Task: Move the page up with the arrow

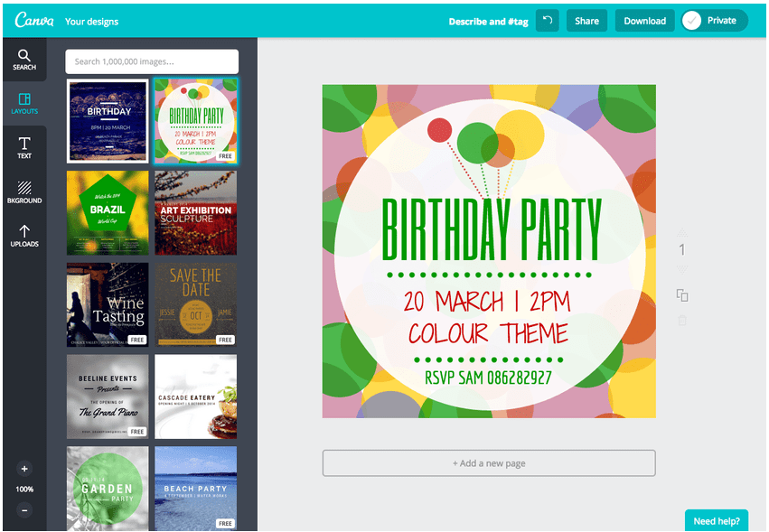Action: click(682, 231)
